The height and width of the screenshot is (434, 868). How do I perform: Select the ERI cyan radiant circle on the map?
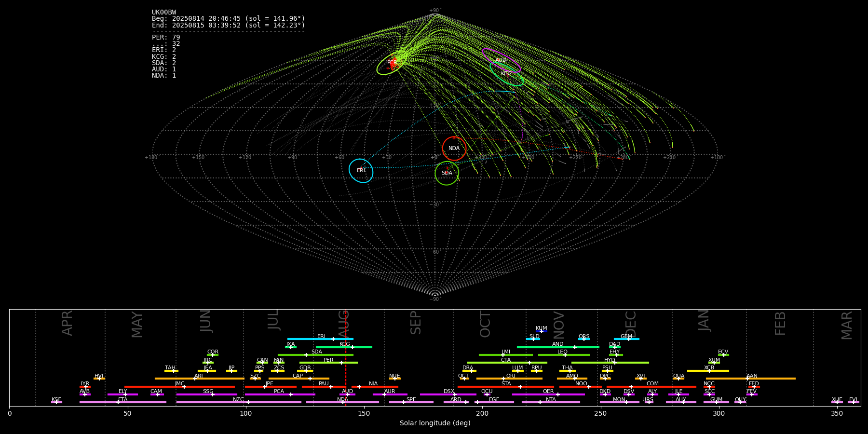point(361,171)
